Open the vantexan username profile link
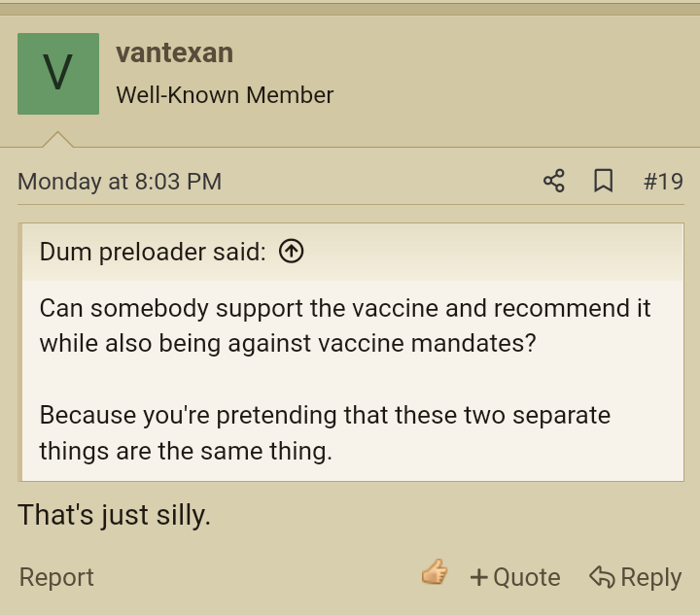This screenshot has height=615, width=700. pos(175,52)
